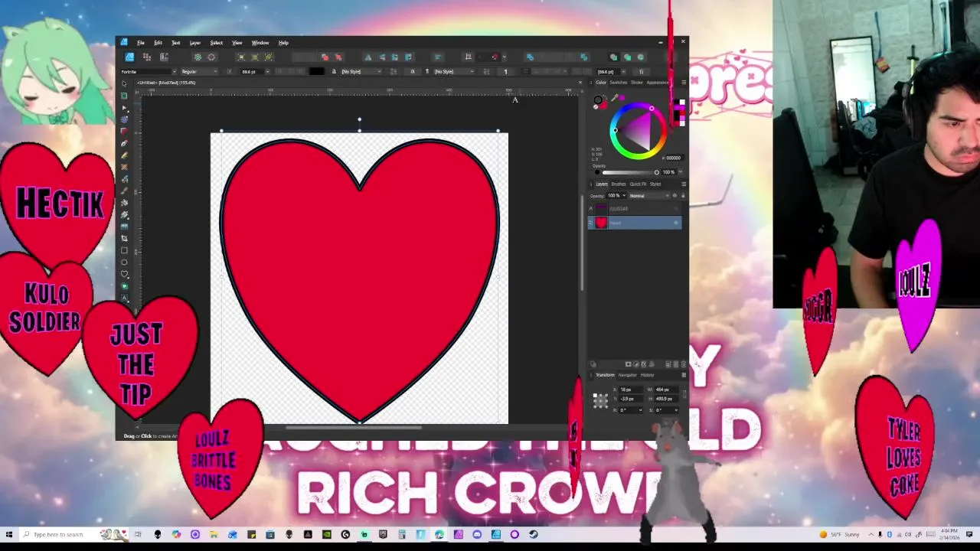Select the Rectangle shape tool

click(124, 250)
